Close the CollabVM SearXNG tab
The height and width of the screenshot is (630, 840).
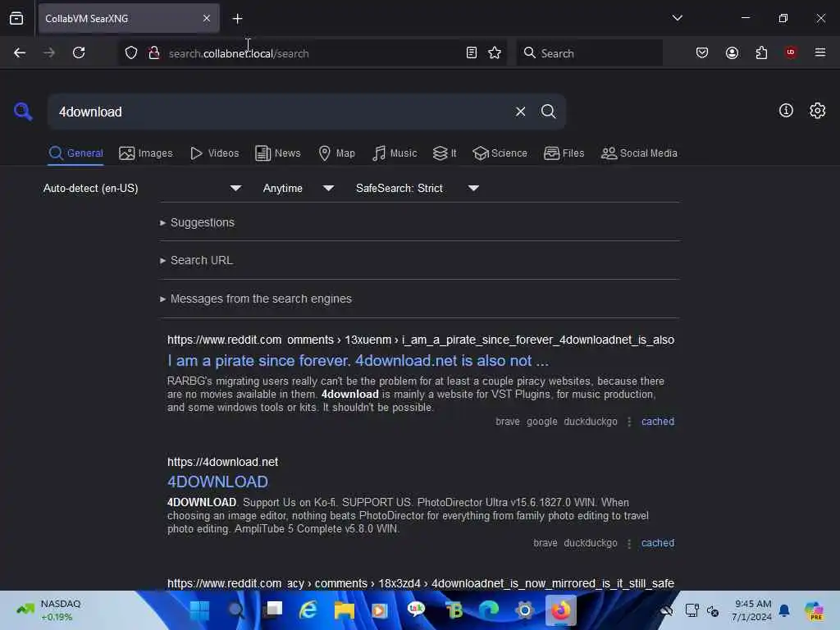pyautogui.click(x=207, y=18)
